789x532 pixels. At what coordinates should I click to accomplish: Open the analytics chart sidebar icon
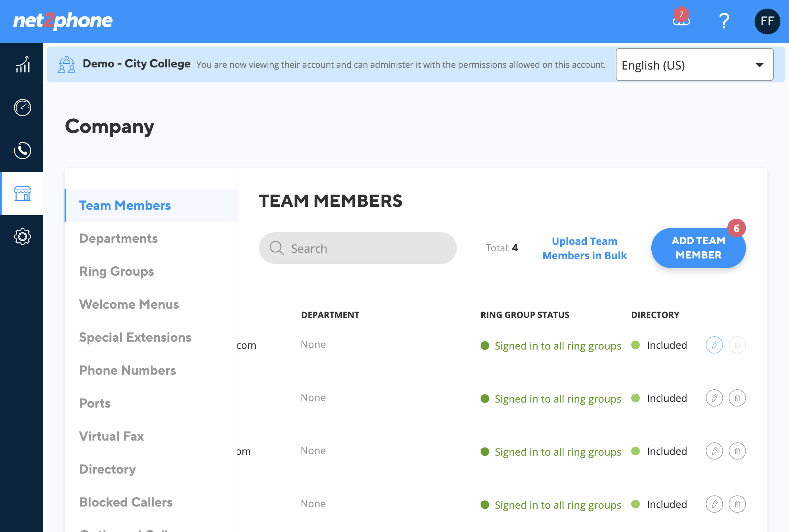[x=22, y=65]
